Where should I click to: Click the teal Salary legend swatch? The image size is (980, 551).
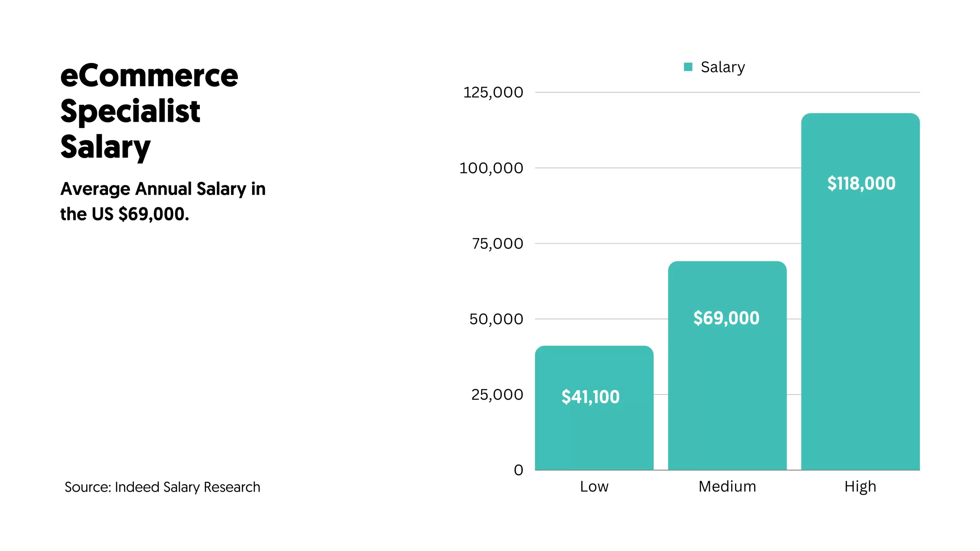point(688,67)
